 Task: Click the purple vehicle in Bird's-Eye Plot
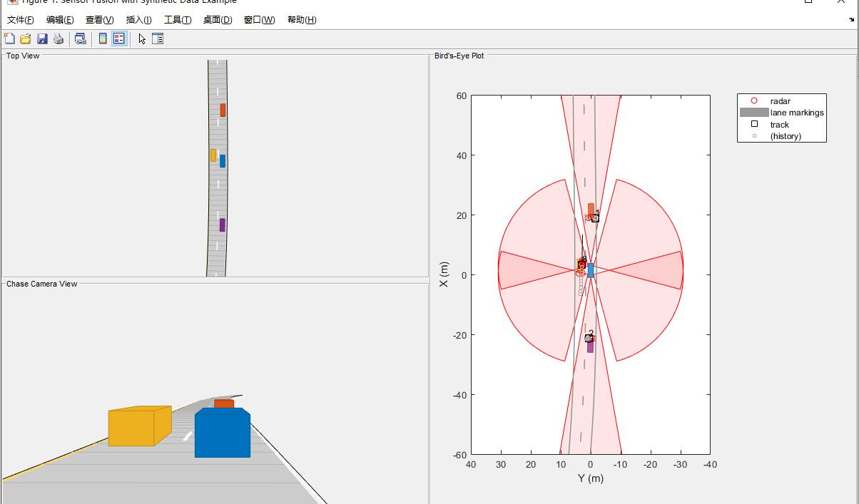(590, 345)
